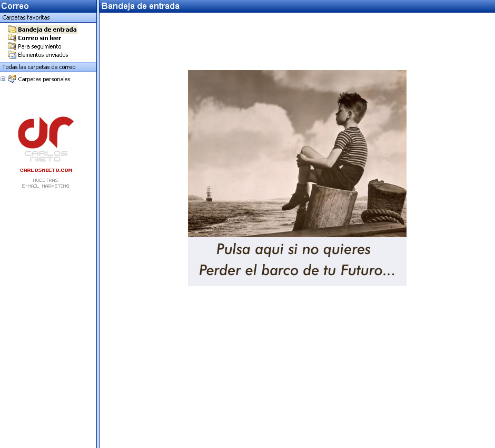The width and height of the screenshot is (495, 448).
Task: Click the Correo sin leer search-folder icon
Action: (x=12, y=38)
